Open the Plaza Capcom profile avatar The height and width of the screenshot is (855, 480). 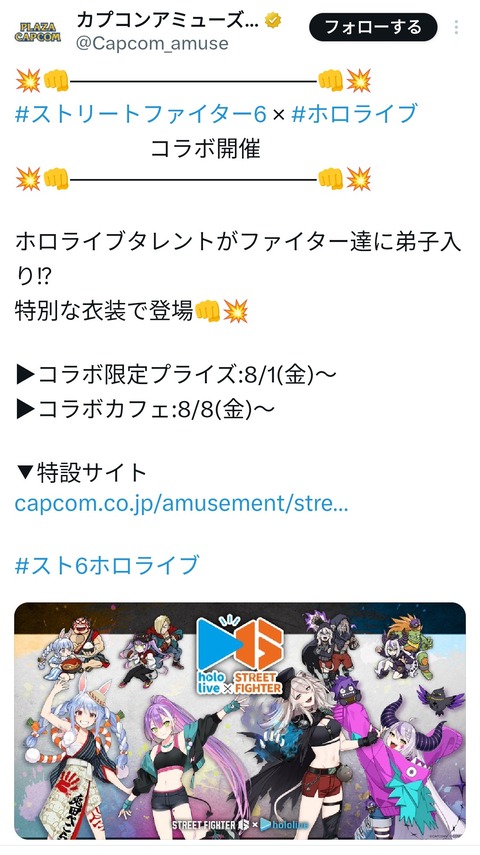(x=37, y=31)
